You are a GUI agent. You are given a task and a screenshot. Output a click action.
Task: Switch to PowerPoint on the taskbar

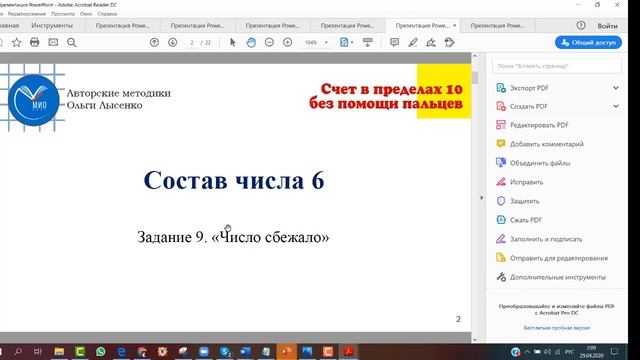tap(287, 351)
